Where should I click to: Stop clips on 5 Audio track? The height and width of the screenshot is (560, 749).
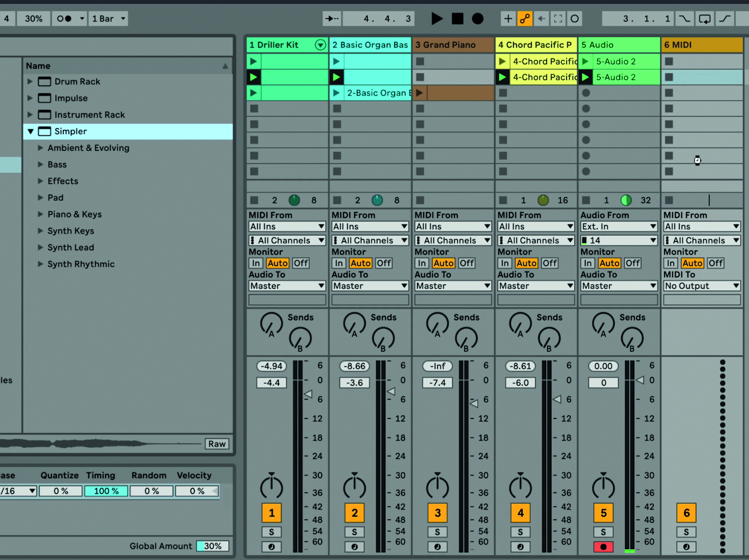pos(586,200)
